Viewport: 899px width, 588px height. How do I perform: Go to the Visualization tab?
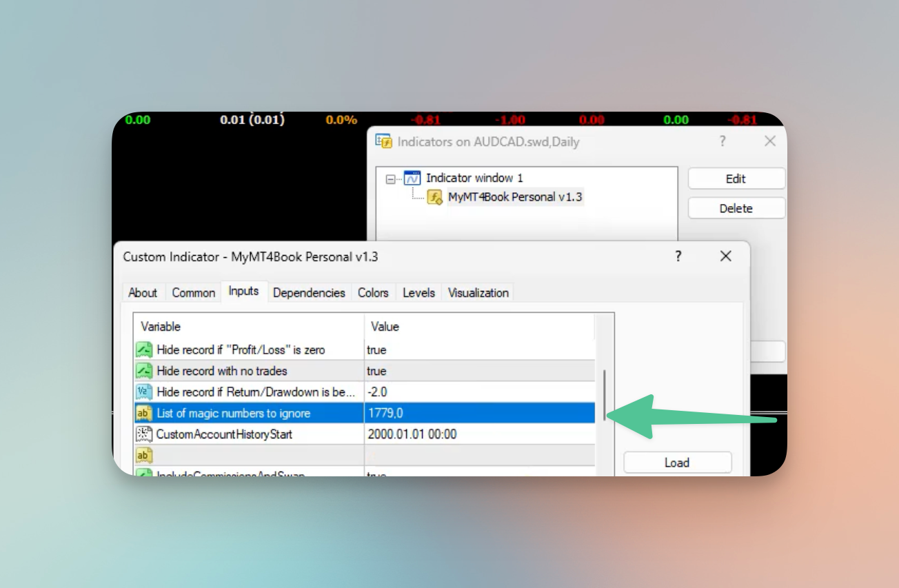[478, 293]
